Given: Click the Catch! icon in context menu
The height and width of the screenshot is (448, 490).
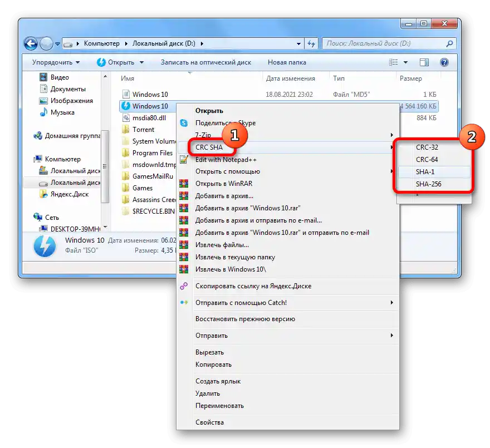Looking at the screenshot, I should pyautogui.click(x=184, y=302).
